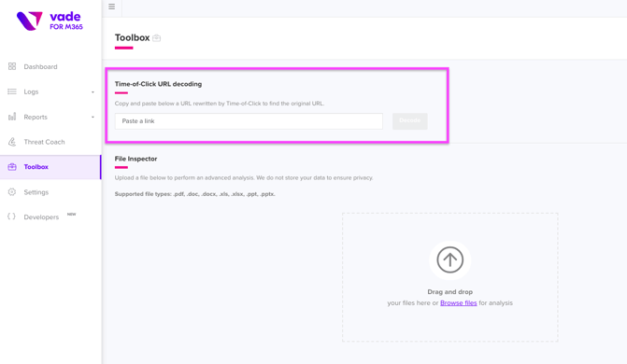Click the NEW badge next to Developers
The image size is (627, 364).
pos(72,214)
